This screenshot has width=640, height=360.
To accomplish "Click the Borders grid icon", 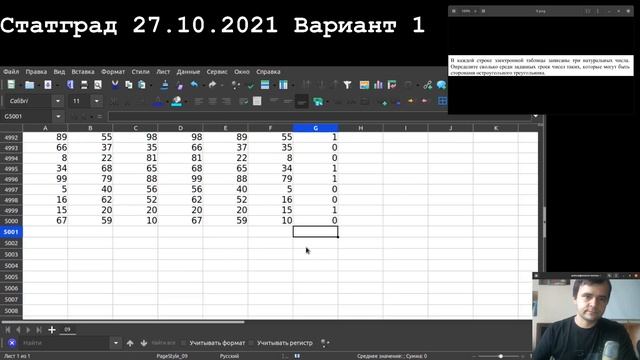I will [442, 100].
